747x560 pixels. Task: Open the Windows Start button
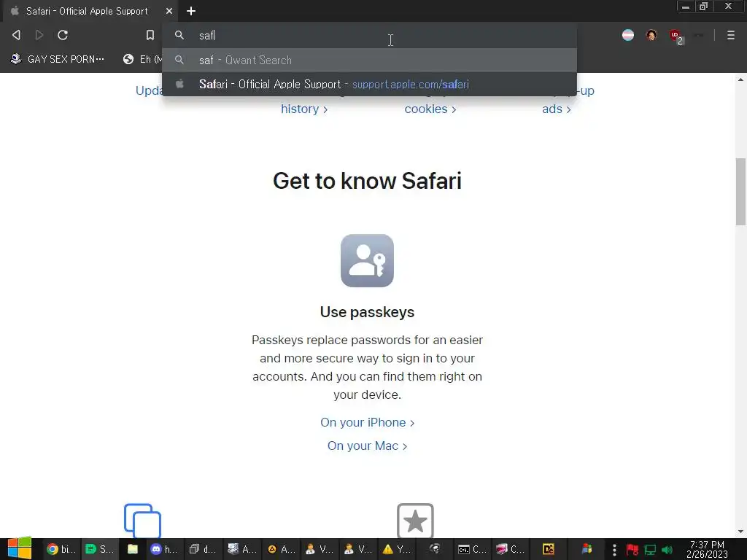pyautogui.click(x=19, y=549)
